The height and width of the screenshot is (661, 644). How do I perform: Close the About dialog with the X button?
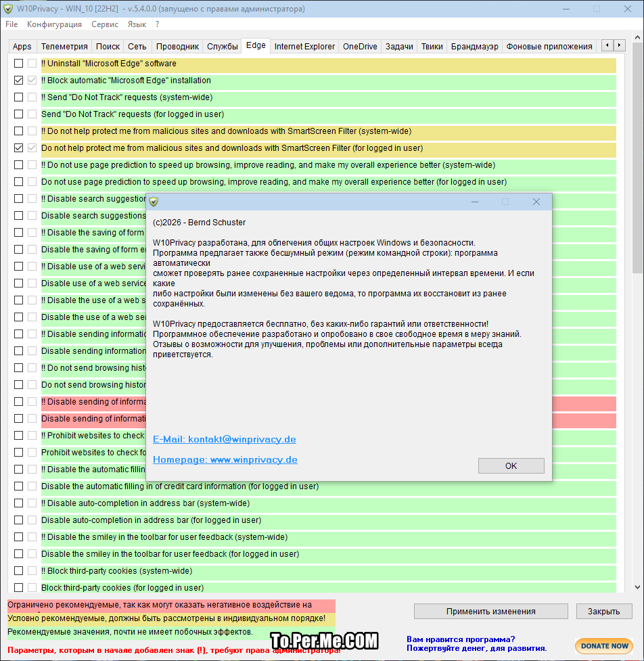[x=536, y=202]
